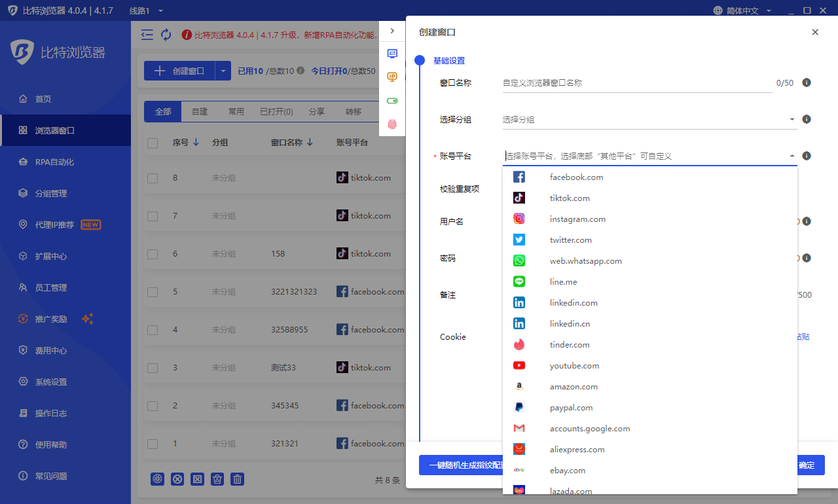Switch to the 分享 tab

[316, 111]
